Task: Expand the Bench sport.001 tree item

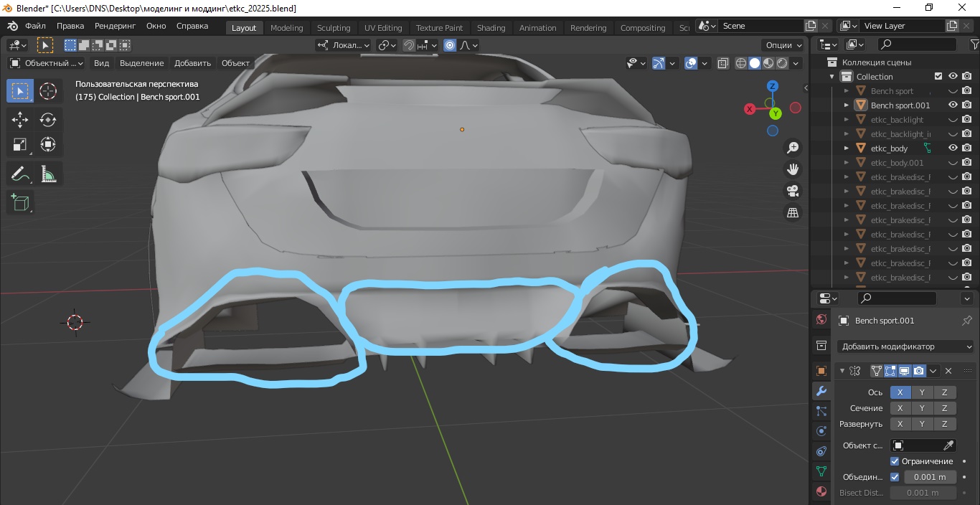Action: pyautogui.click(x=847, y=105)
